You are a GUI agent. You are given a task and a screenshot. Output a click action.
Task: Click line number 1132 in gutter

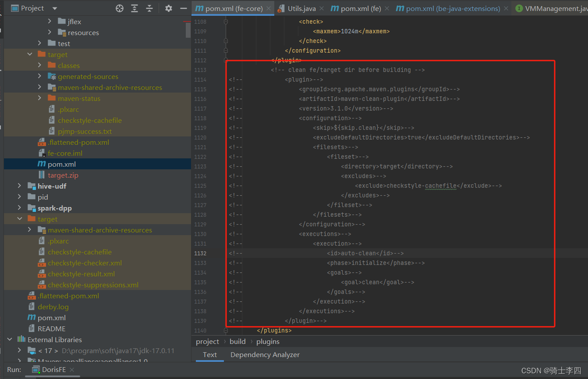[200, 253]
